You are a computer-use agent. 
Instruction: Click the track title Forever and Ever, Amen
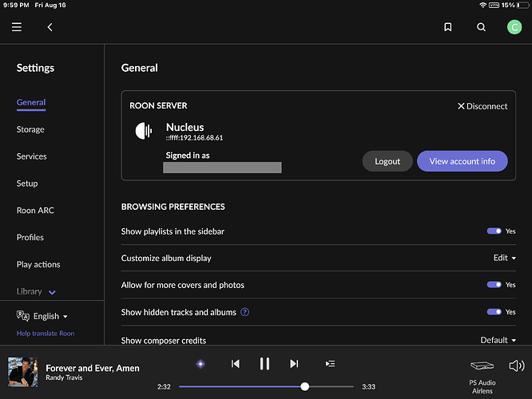pos(93,368)
